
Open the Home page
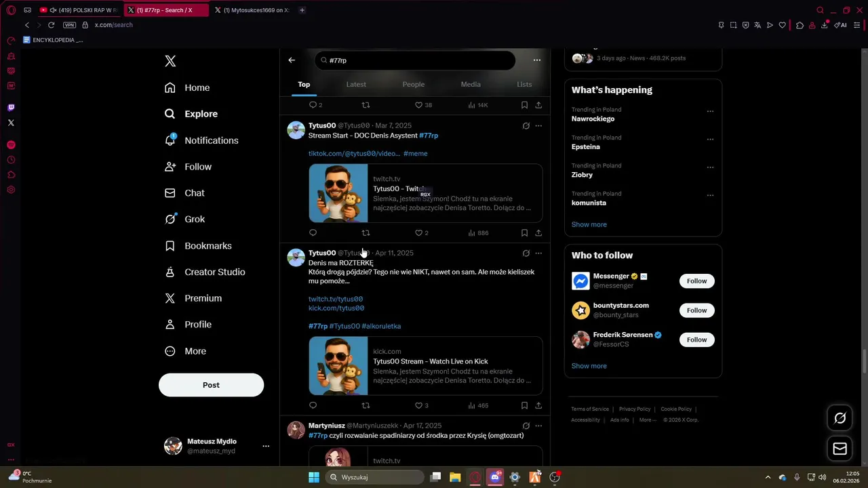click(x=187, y=87)
